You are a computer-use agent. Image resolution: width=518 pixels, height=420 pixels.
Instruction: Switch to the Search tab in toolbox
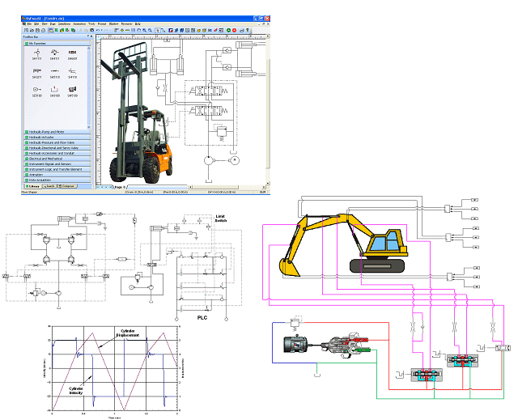pyautogui.click(x=50, y=186)
